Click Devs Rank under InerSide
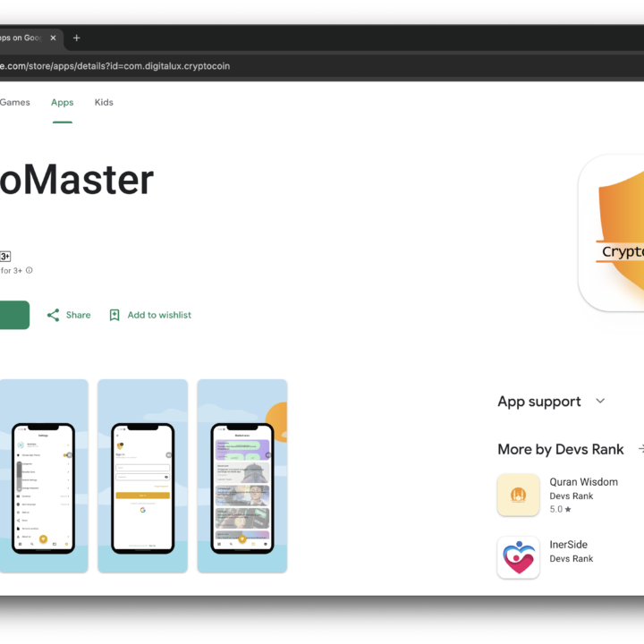The width and height of the screenshot is (644, 644). point(572,558)
